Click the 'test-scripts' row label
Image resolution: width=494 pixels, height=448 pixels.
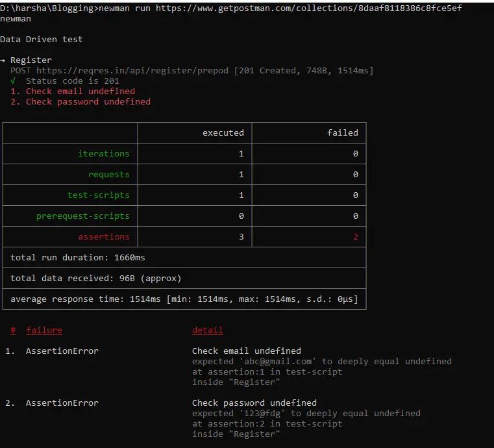pos(98,195)
